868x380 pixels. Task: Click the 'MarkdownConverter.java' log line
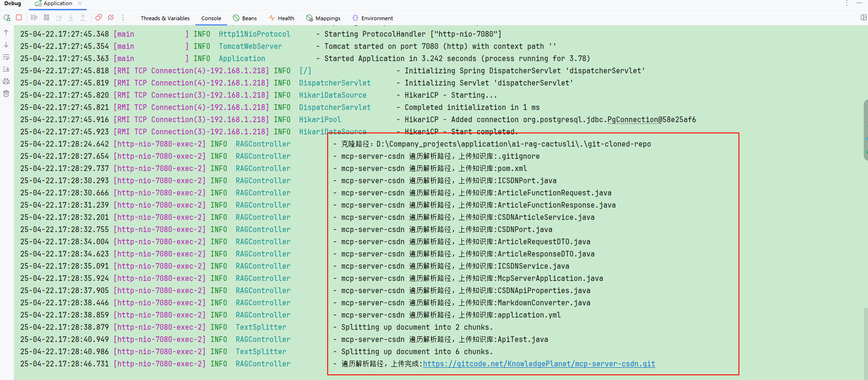tap(461, 303)
